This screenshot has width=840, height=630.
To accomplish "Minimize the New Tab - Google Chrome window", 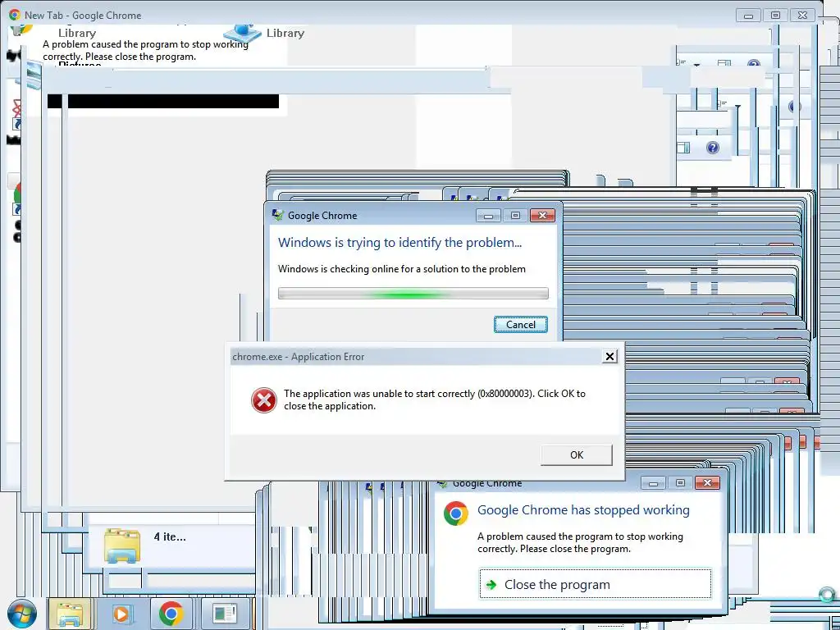I will click(x=748, y=15).
